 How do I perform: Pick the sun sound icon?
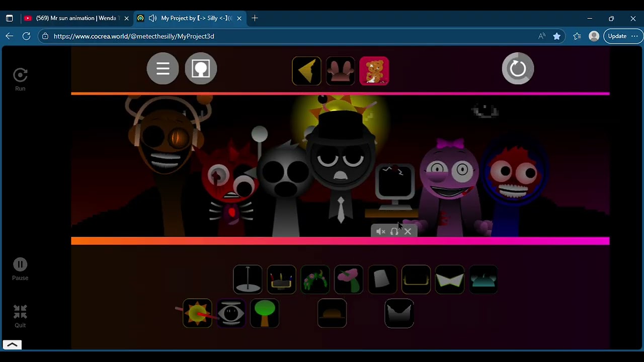point(197,313)
